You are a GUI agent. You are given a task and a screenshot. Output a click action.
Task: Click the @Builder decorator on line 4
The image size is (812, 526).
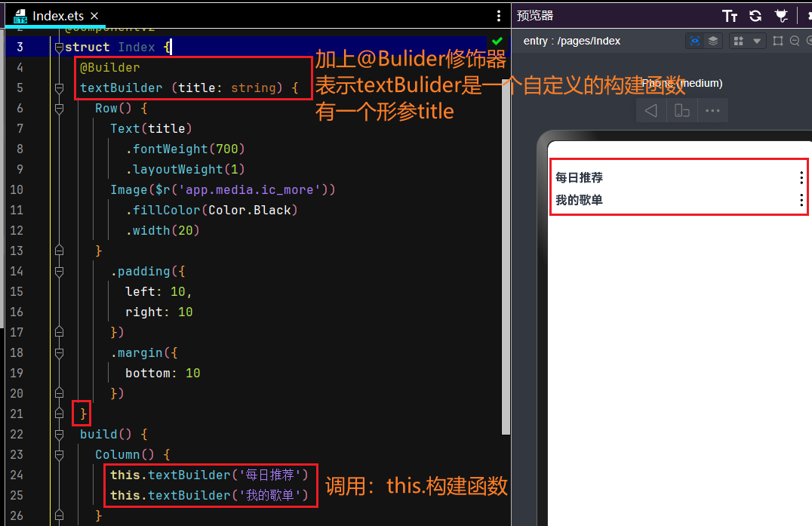coord(109,67)
